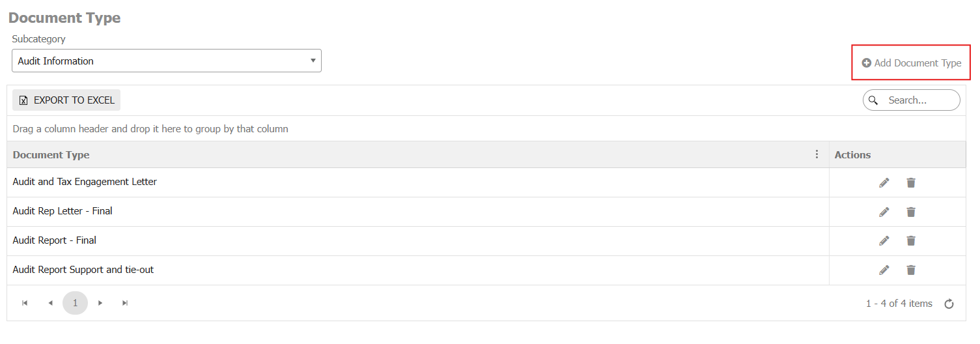Screen dimensions: 980x344
Task: Delete Audit Report Support and tie-out row
Action: tap(911, 270)
